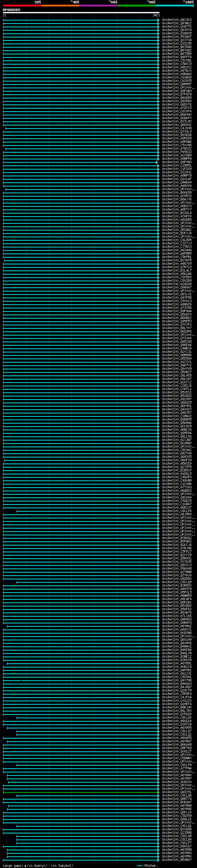Select the UniRef100_B6T5B9 label
This screenshot has height=868, width=197.
coord(177,54)
